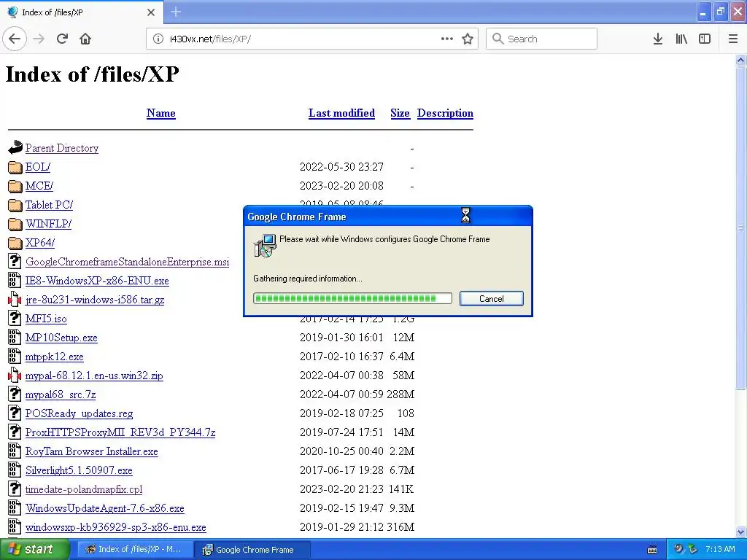Reload the current page
Screen dimensions: 747x560
62,39
